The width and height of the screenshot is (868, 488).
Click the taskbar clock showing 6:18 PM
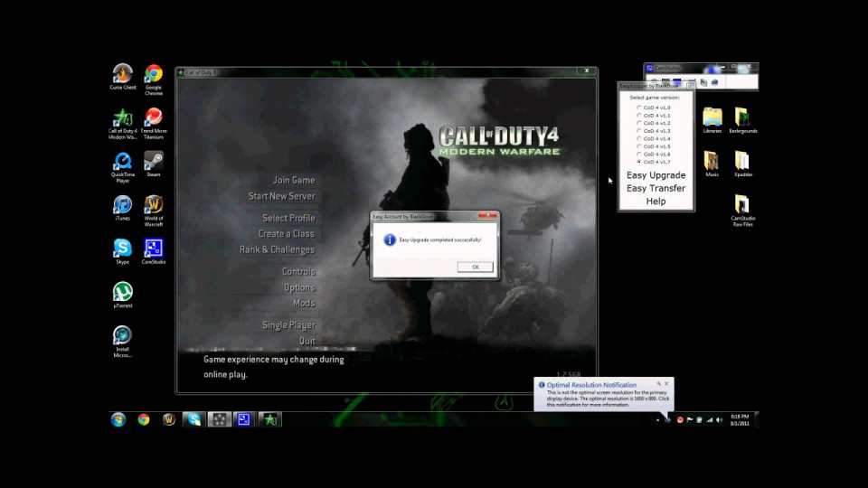coord(740,420)
